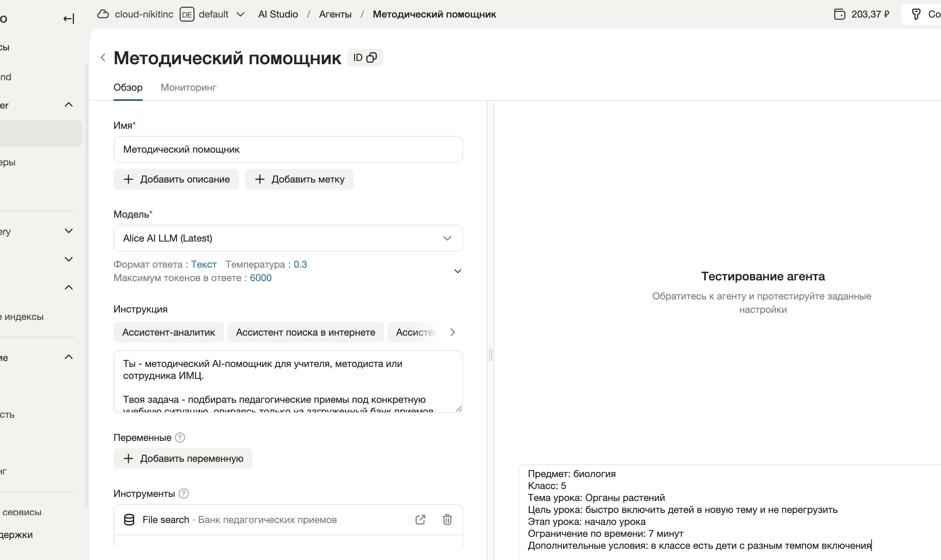Screen dimensions: 941x560
Task: Select the highlighted sidebar item
Action: pos(41,134)
